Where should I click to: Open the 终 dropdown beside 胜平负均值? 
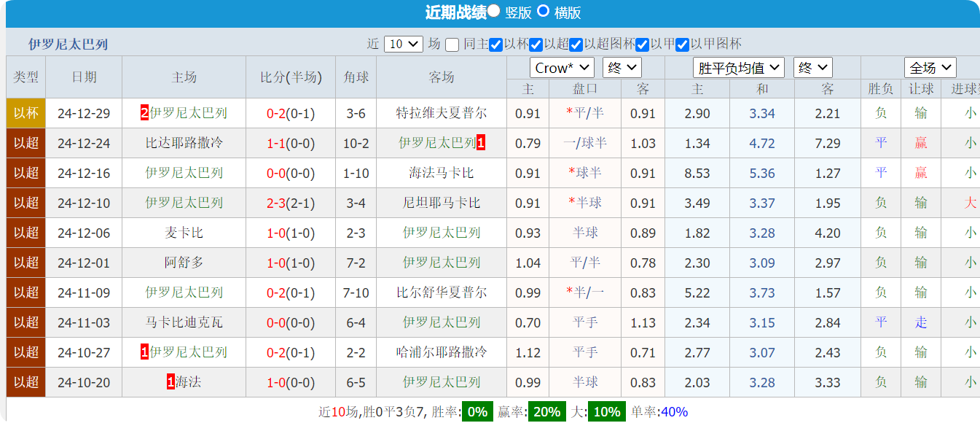[x=813, y=67]
